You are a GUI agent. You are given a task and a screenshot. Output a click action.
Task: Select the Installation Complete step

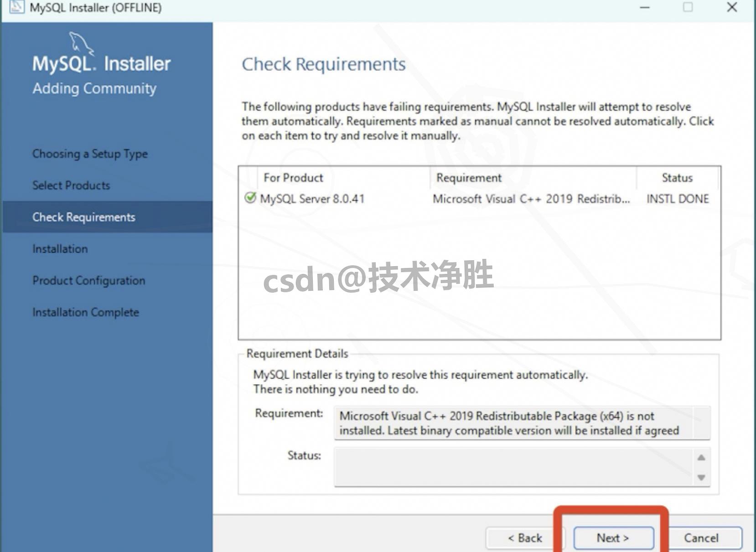pos(86,312)
